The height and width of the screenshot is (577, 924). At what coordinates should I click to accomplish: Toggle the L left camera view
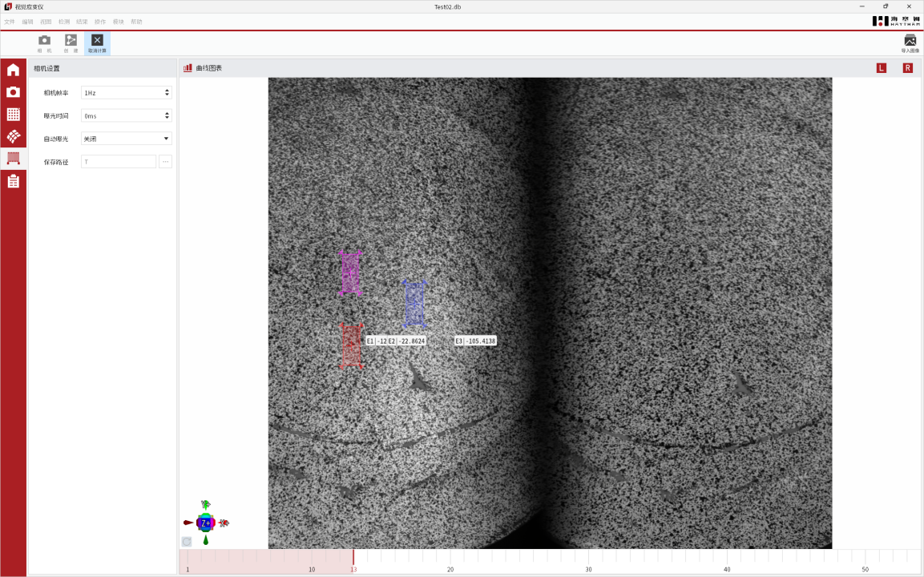coord(882,68)
